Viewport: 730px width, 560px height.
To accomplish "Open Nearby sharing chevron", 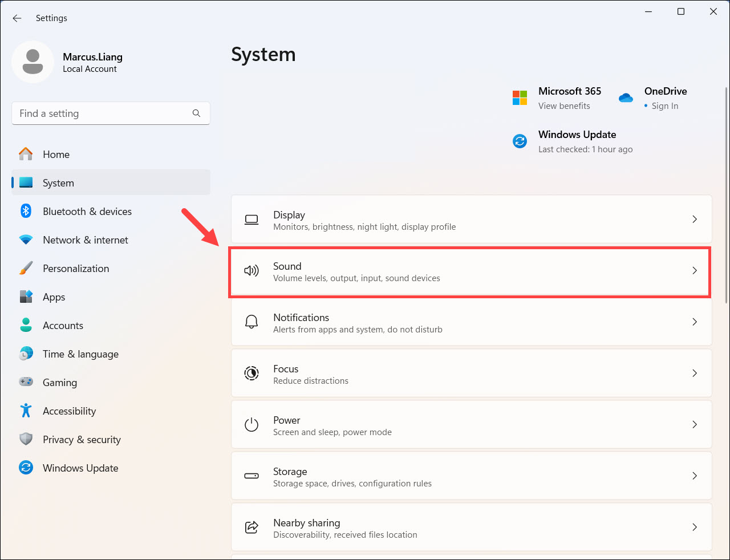I will click(x=694, y=527).
